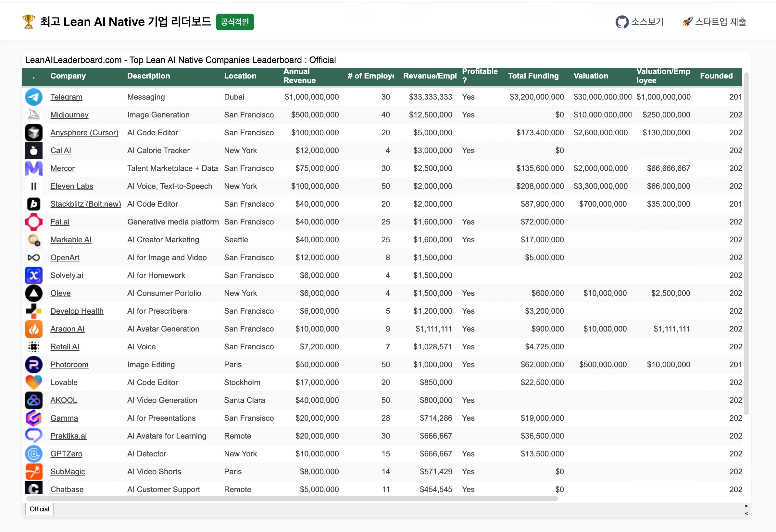Image resolution: width=776 pixels, height=532 pixels.
Task: Click the Photoroom P logo
Action: pos(34,365)
